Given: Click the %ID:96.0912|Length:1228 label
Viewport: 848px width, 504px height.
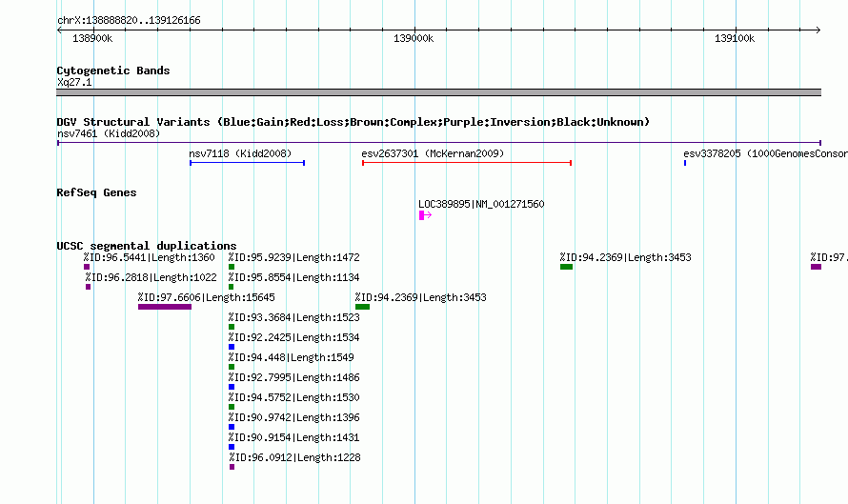Looking at the screenshot, I should 294,457.
